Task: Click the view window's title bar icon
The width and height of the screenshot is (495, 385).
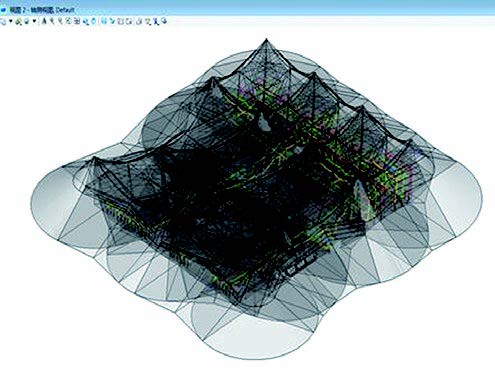Action: click(3, 10)
